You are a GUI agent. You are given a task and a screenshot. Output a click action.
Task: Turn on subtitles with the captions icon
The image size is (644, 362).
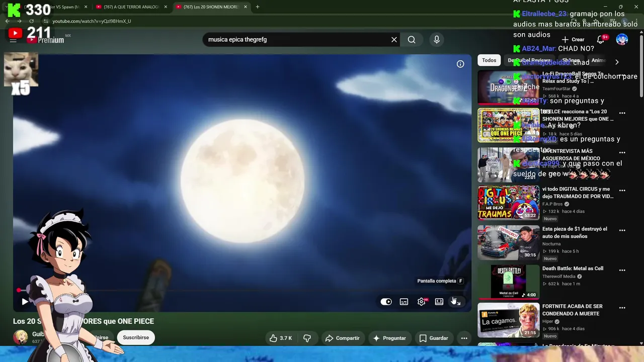pyautogui.click(x=404, y=302)
